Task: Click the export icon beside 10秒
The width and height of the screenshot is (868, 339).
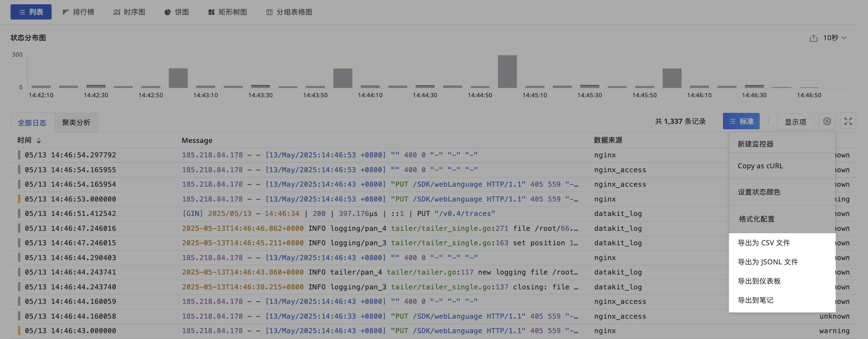Action: (x=814, y=38)
